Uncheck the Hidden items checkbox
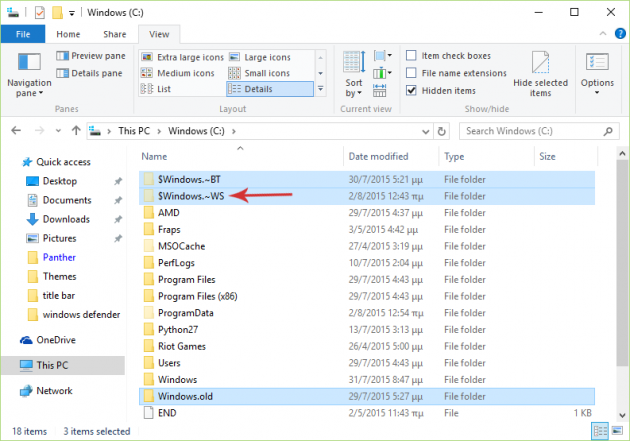This screenshot has height=441, width=630. point(412,90)
